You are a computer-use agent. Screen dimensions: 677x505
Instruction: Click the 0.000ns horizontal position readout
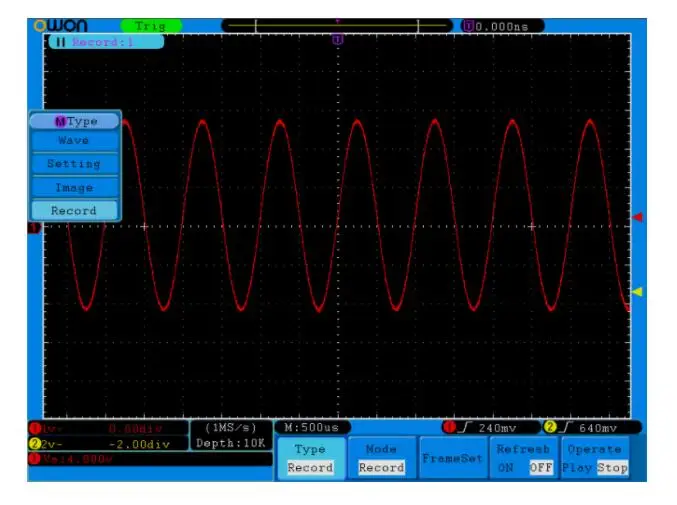coord(502,27)
